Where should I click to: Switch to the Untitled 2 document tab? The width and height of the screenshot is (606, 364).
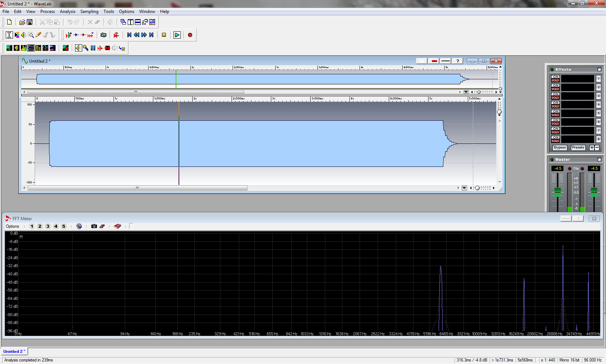tap(14, 351)
